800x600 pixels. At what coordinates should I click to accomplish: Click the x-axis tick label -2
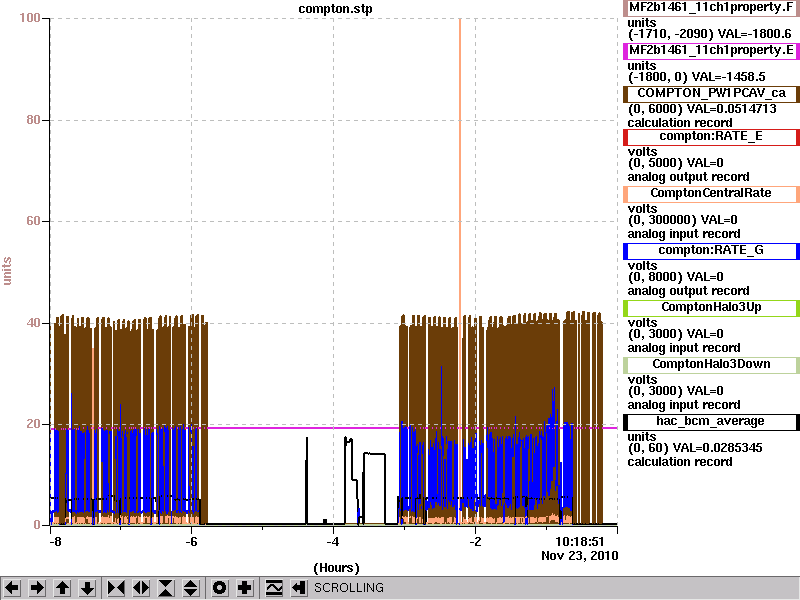pyautogui.click(x=475, y=542)
